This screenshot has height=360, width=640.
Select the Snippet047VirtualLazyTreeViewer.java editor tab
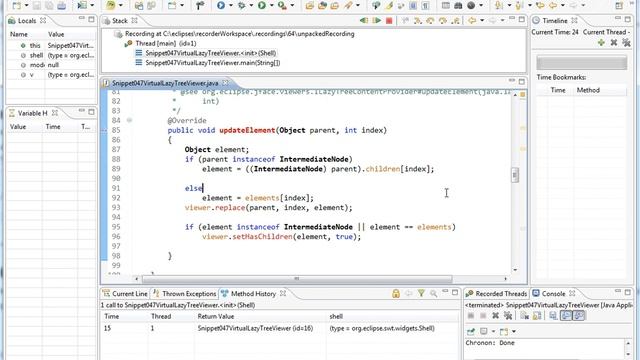[x=165, y=83]
